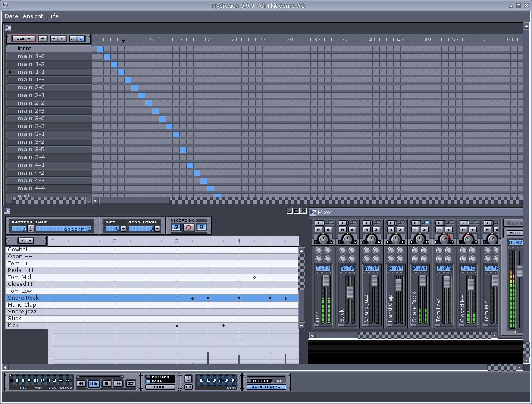Click the Kick channel volume fader

click(326, 280)
